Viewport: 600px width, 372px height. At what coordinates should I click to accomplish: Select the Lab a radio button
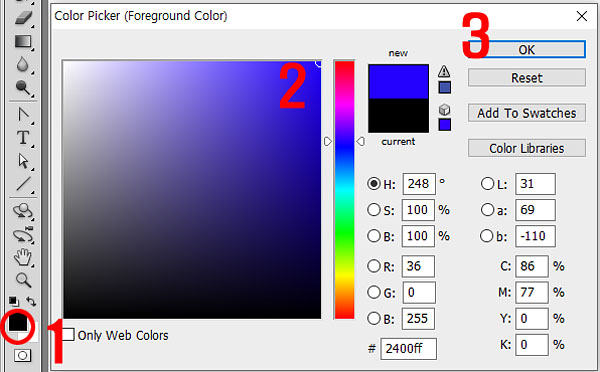coord(487,210)
